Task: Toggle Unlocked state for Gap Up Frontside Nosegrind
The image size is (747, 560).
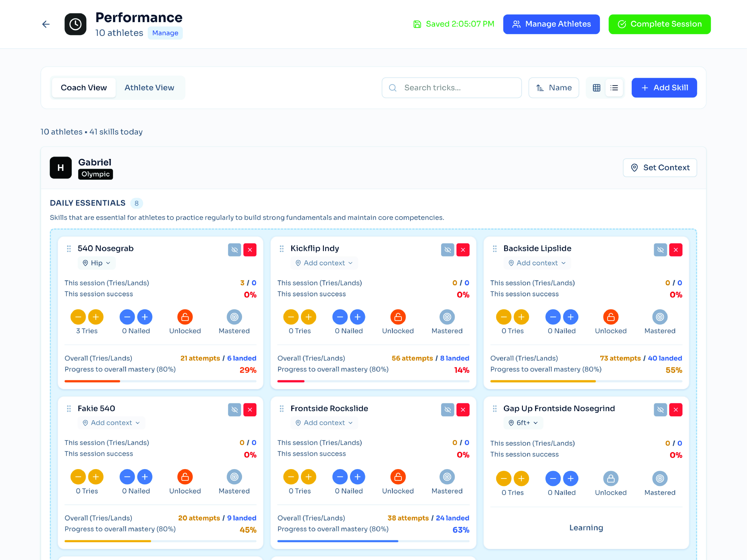Action: tap(611, 478)
